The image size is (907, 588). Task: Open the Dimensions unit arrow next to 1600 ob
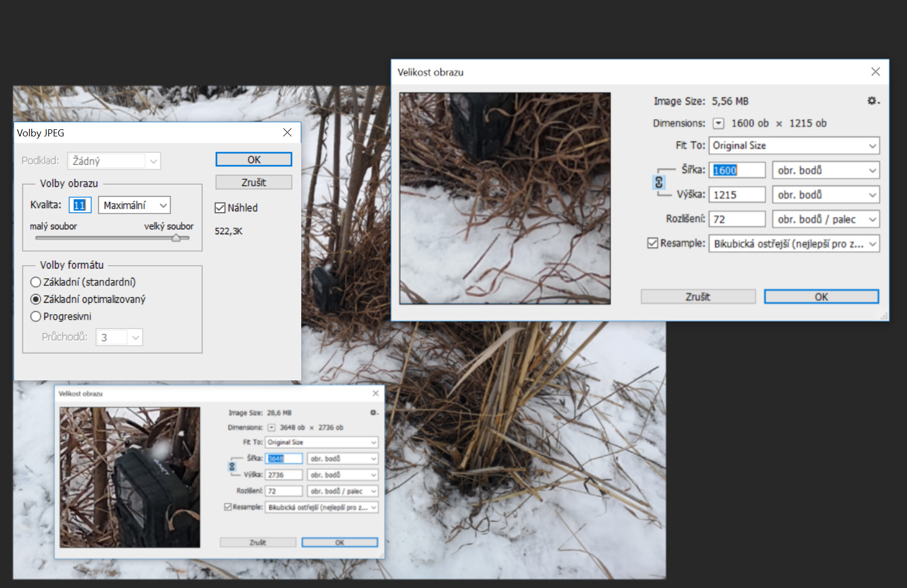[718, 123]
